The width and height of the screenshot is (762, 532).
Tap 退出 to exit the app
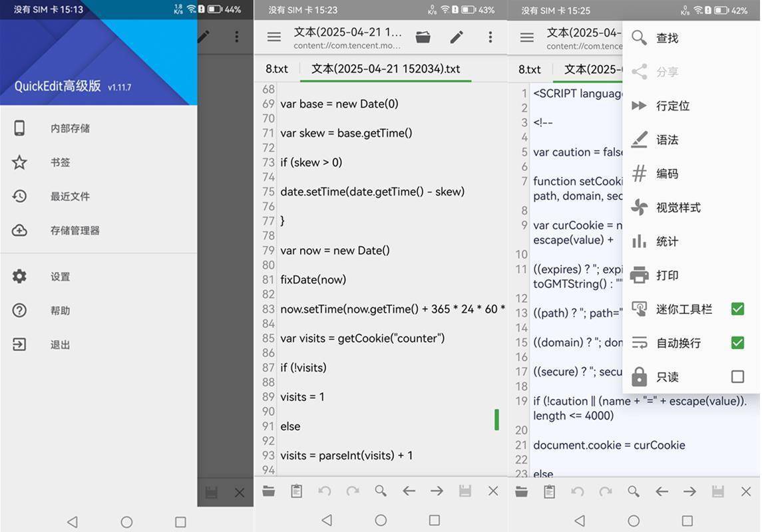tap(60, 344)
